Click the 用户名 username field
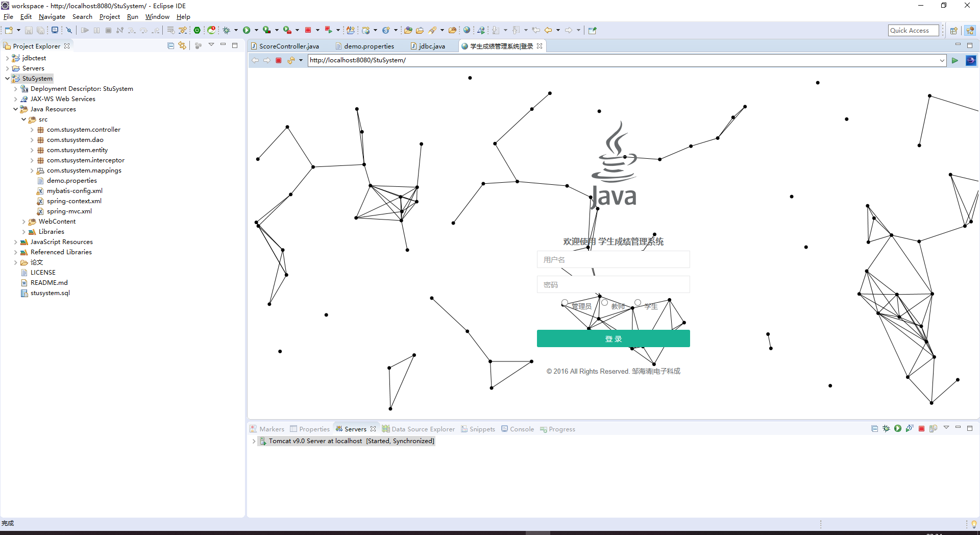Image resolution: width=980 pixels, height=535 pixels. pyautogui.click(x=613, y=259)
